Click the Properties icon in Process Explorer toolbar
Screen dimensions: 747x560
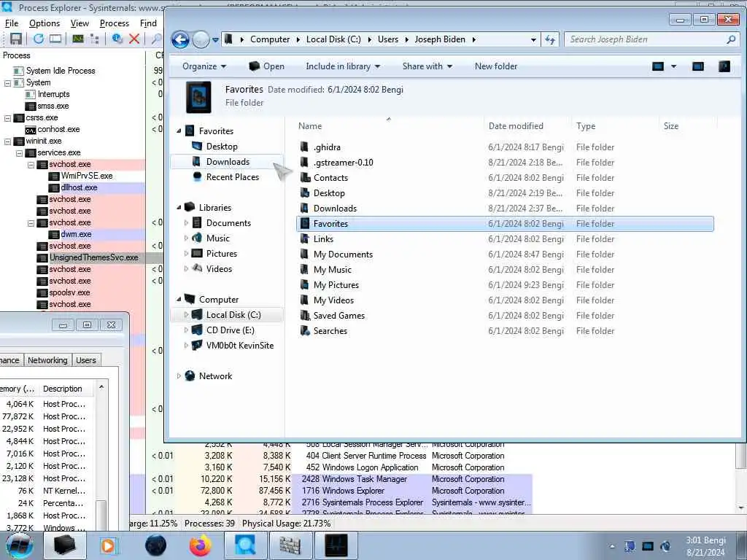117,39
